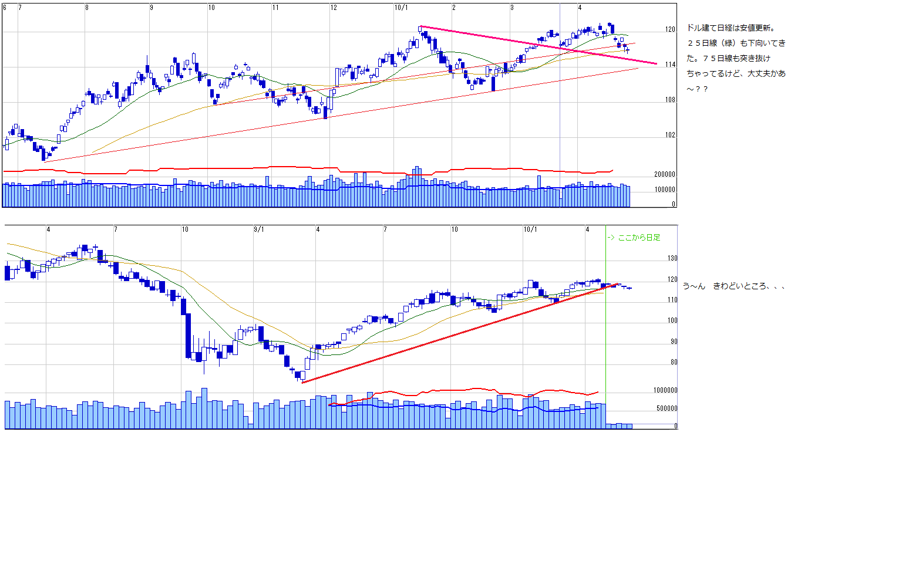Click the 500000 volume label on bottom chart
Viewport: 902px width, 588px height.
coord(667,408)
